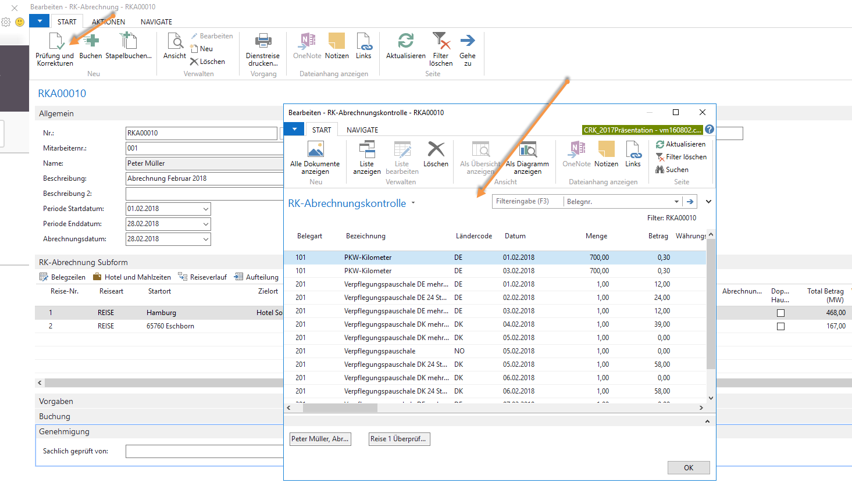Image resolution: width=852 pixels, height=504 pixels.
Task: Click Als Diagramm anzeigen icon
Action: (x=527, y=151)
